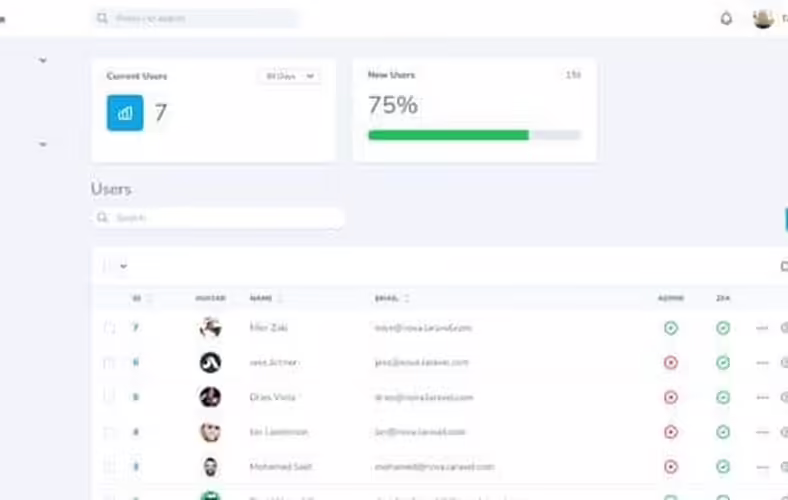Open Dries Vints' avatar image
The image size is (788, 500).
[210, 397]
